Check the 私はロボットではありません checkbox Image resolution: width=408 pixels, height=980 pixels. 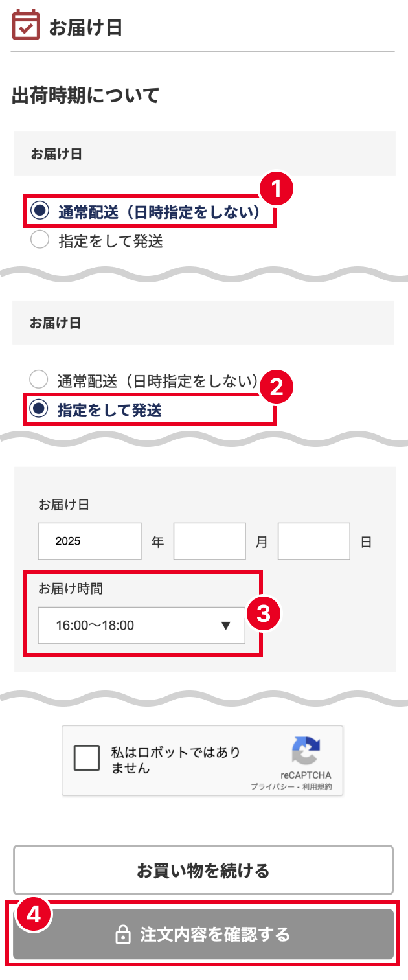click(x=87, y=758)
